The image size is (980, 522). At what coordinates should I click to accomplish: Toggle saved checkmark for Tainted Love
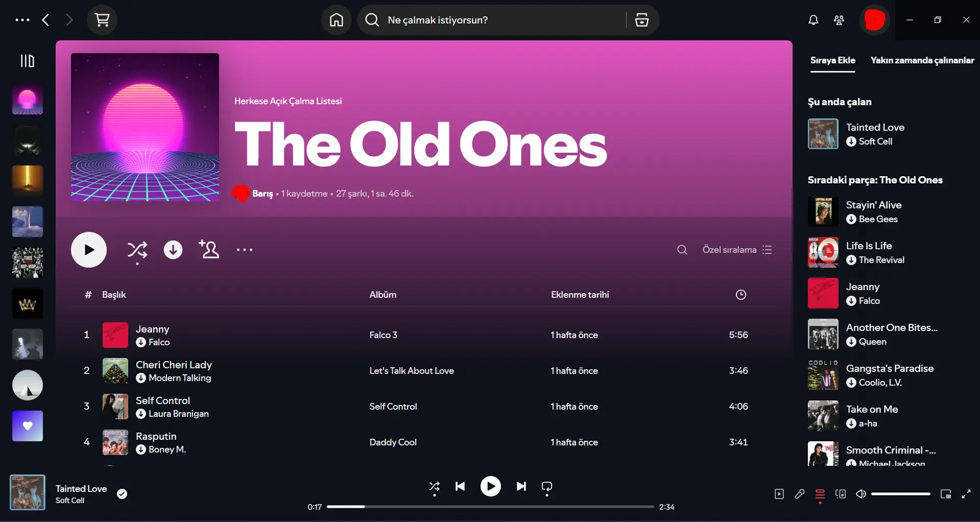(x=122, y=494)
